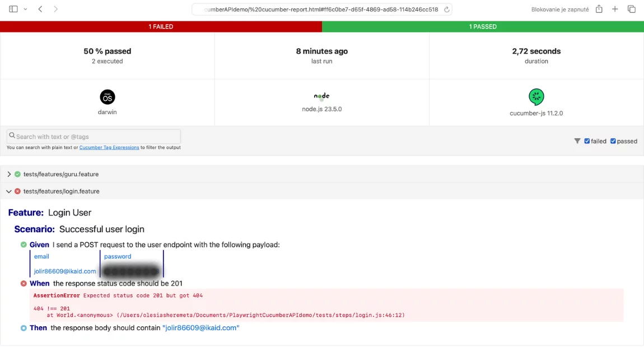Click the Safari sidebar toggle icon
Image resolution: width=644 pixels, height=347 pixels.
pyautogui.click(x=13, y=9)
